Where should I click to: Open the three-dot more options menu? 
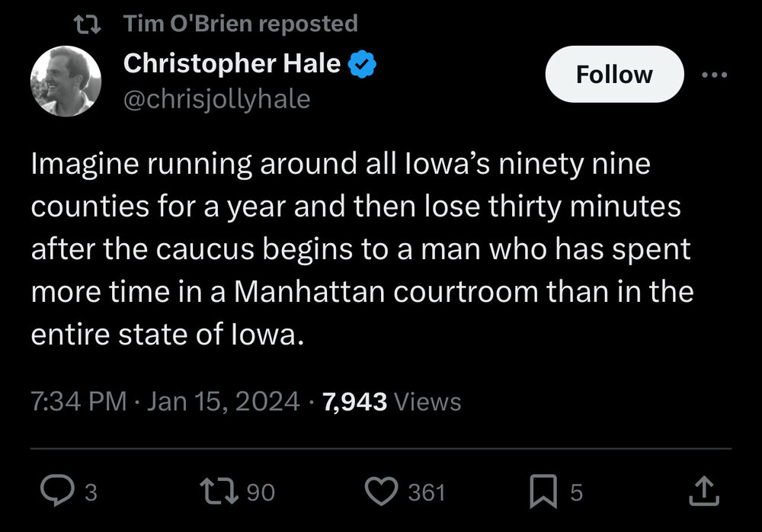pyautogui.click(x=714, y=75)
